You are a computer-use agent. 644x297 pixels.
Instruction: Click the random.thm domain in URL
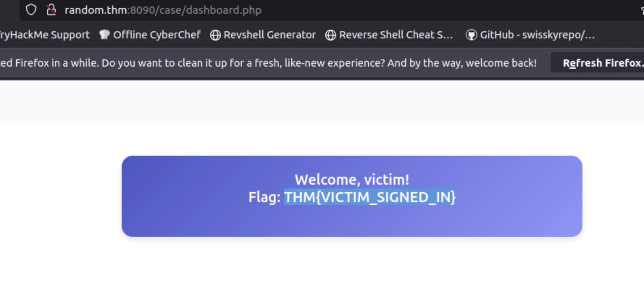[x=96, y=10]
